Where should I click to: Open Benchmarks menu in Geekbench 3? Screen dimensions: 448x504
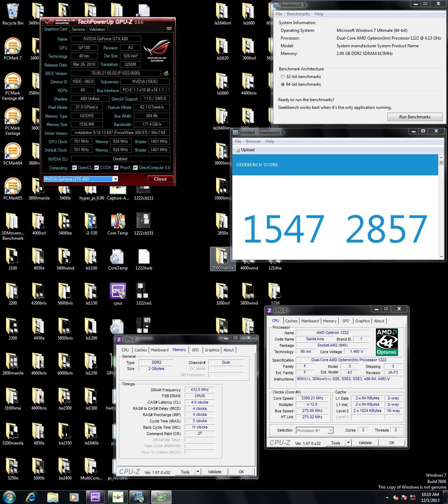[x=298, y=14]
